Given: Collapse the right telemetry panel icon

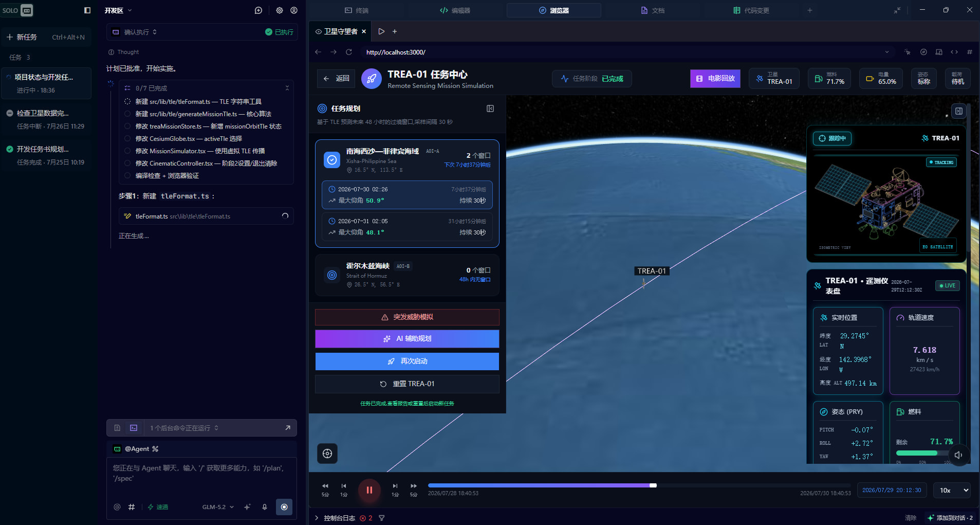Looking at the screenshot, I should coord(959,111).
